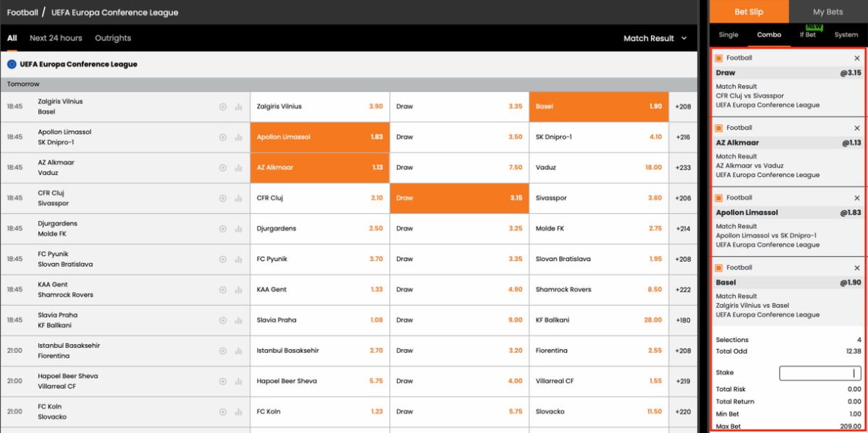The height and width of the screenshot is (433, 868).
Task: Expand +222 markets for KAA Gent match
Action: click(683, 290)
